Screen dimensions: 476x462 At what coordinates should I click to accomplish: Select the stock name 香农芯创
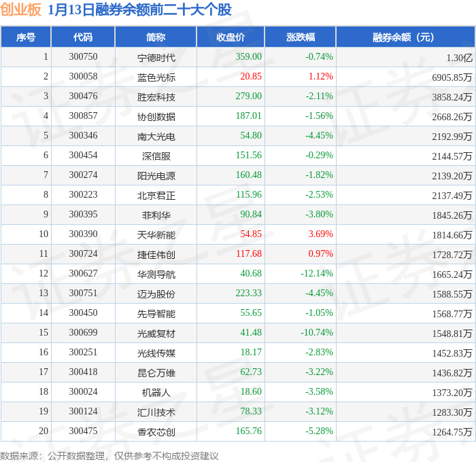pyautogui.click(x=156, y=432)
